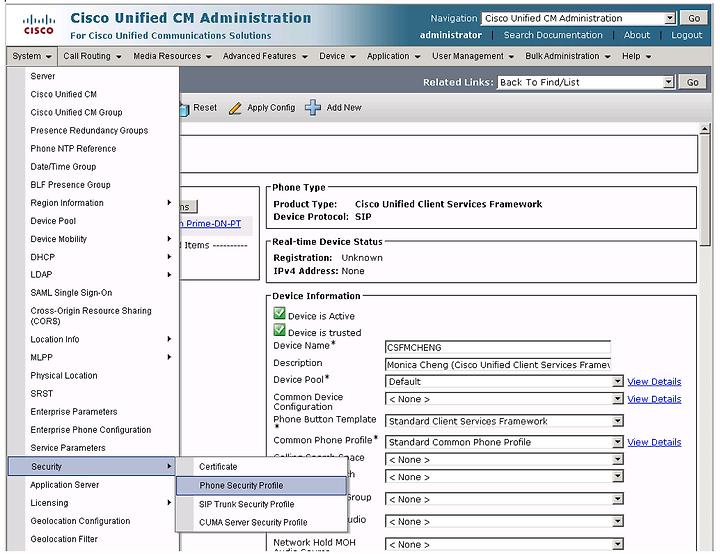Open the Search Documentation link
This screenshot has width=720, height=554.
click(553, 35)
